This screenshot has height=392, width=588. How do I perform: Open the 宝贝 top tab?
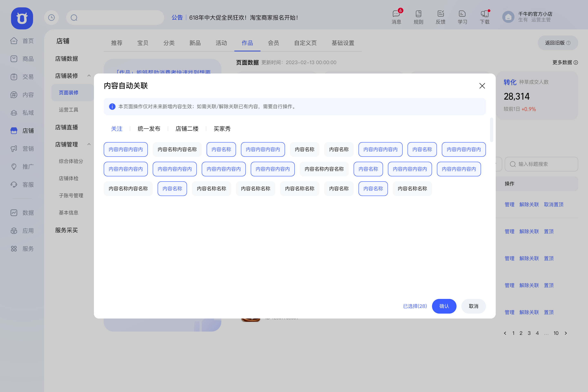143,43
